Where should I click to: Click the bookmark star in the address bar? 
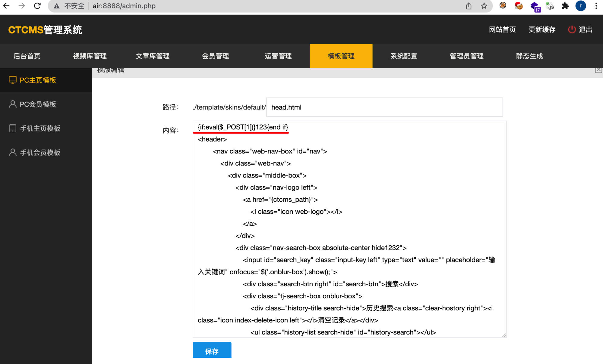[484, 6]
